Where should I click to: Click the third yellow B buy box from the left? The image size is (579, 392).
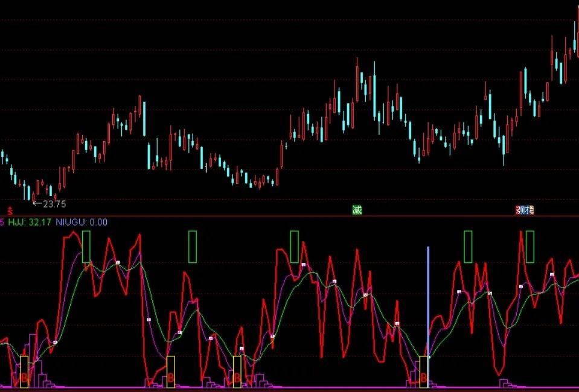click(237, 371)
